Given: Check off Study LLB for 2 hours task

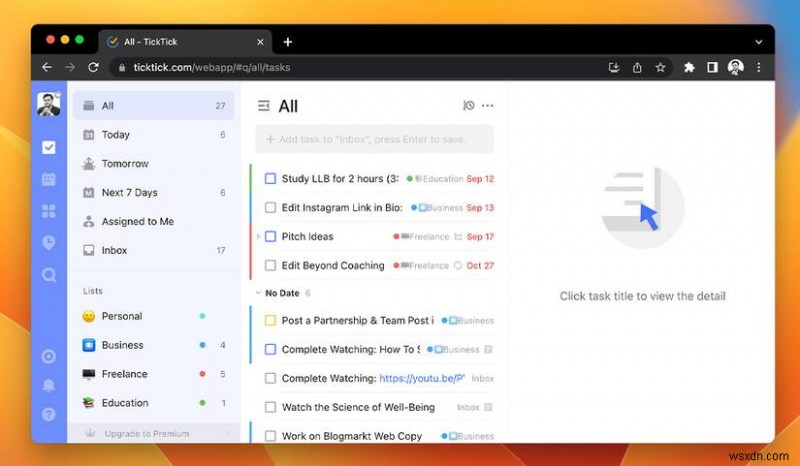Looking at the screenshot, I should click(x=270, y=179).
